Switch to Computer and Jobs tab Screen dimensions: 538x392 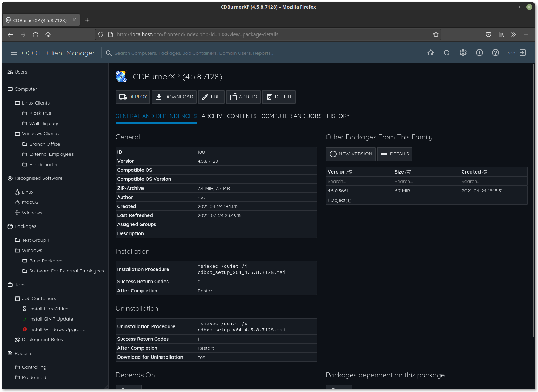point(291,116)
